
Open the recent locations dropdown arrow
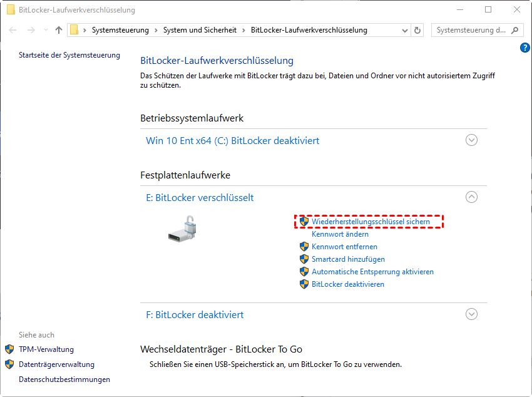pos(46,30)
